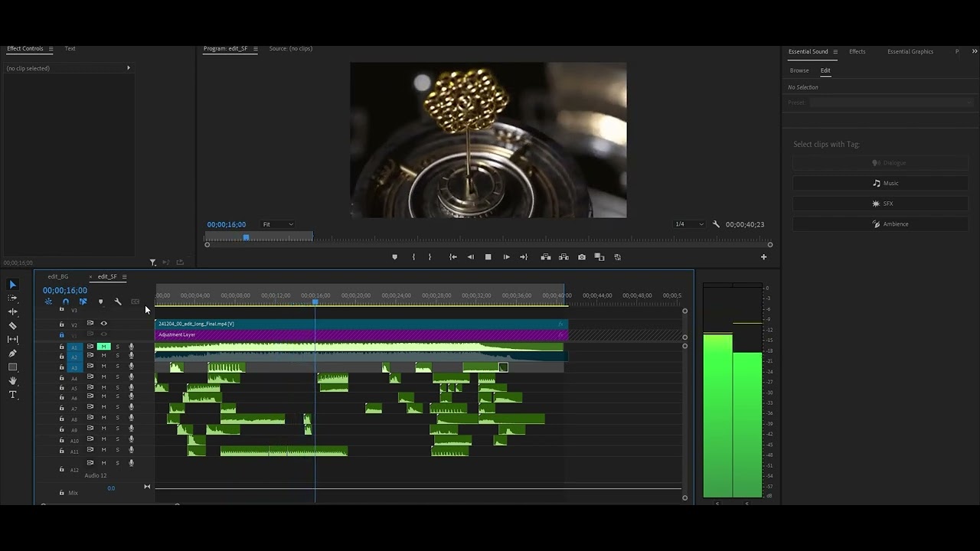
Task: Select the Rectangle tool
Action: pos(12,367)
